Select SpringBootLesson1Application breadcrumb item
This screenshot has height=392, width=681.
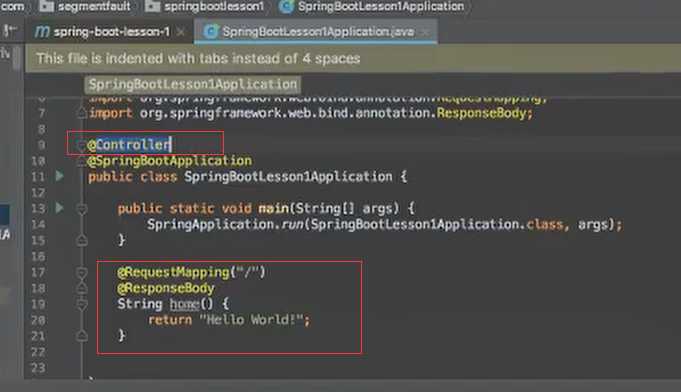coord(381,7)
